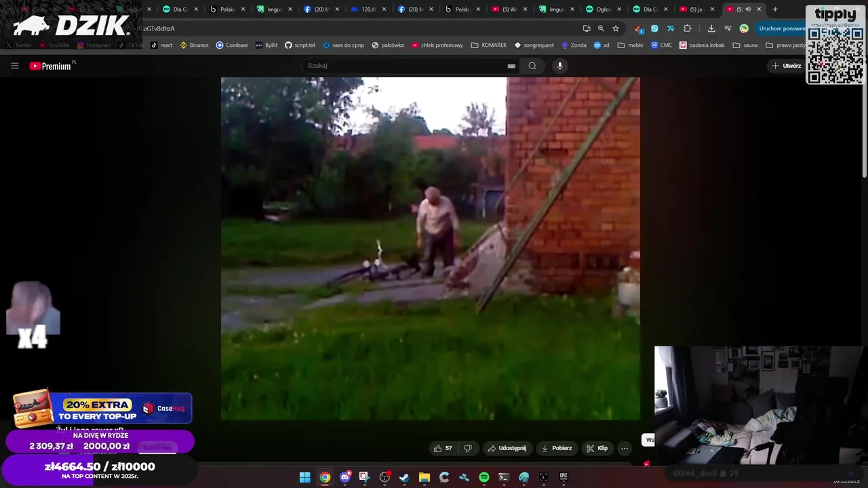This screenshot has height=488, width=868.
Task: Open the page zoom magnifier in address bar
Action: [601, 28]
